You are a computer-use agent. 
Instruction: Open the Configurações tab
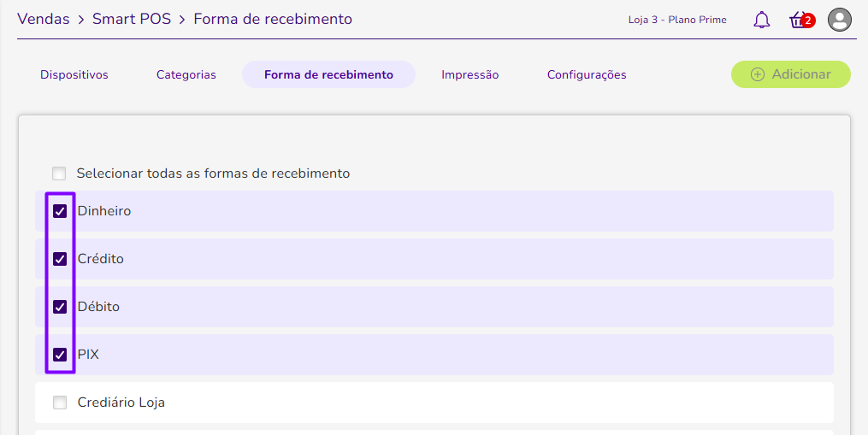coord(587,74)
